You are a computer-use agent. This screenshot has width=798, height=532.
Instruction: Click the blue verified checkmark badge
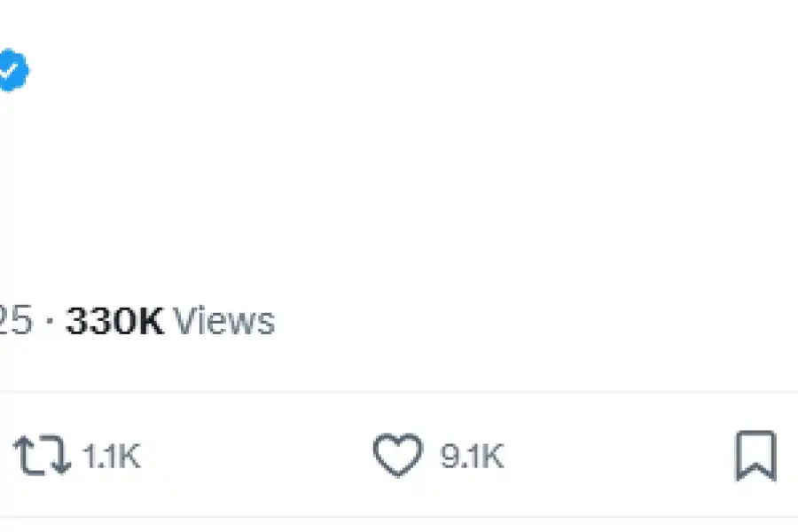(x=12, y=71)
